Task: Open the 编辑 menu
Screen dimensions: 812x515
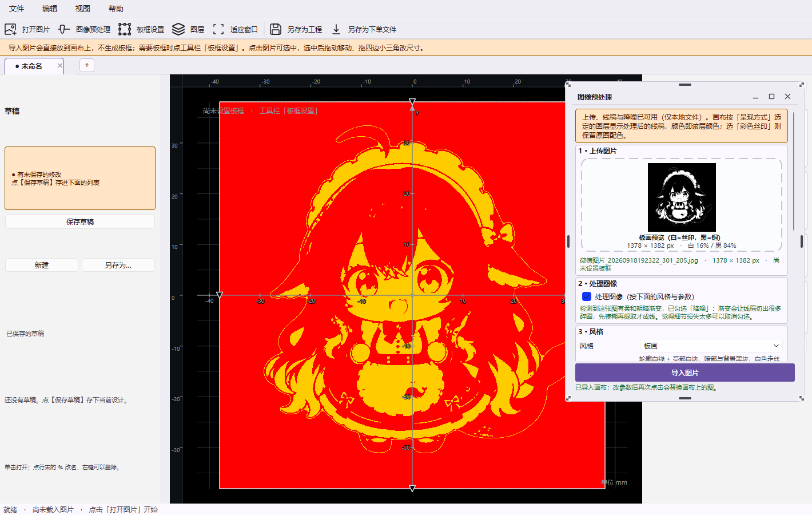Action: pos(50,9)
